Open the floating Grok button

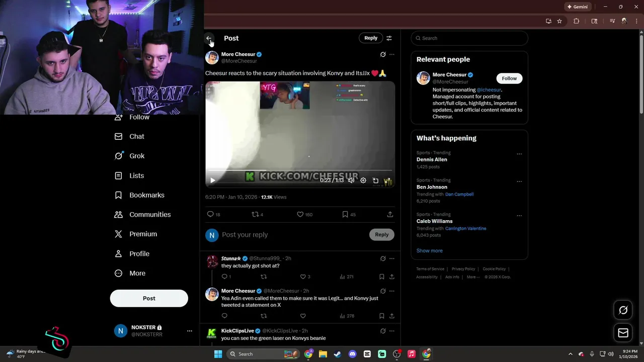[x=623, y=310]
